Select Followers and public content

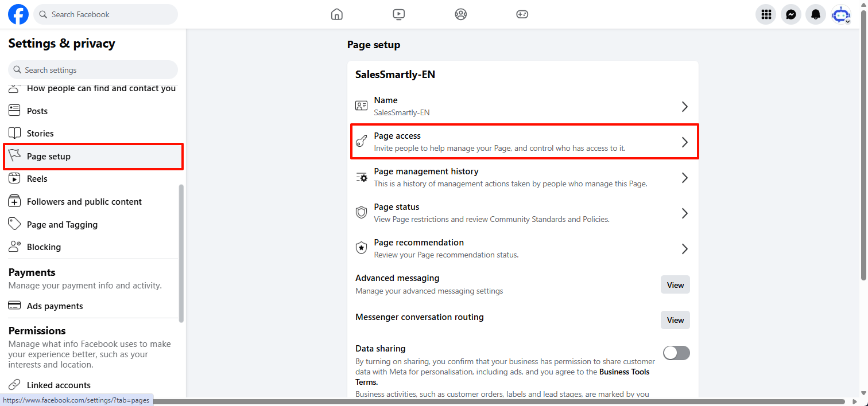93,201
